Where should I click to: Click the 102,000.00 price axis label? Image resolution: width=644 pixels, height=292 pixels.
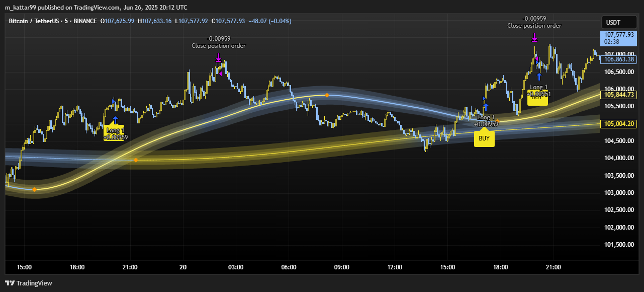pos(619,228)
